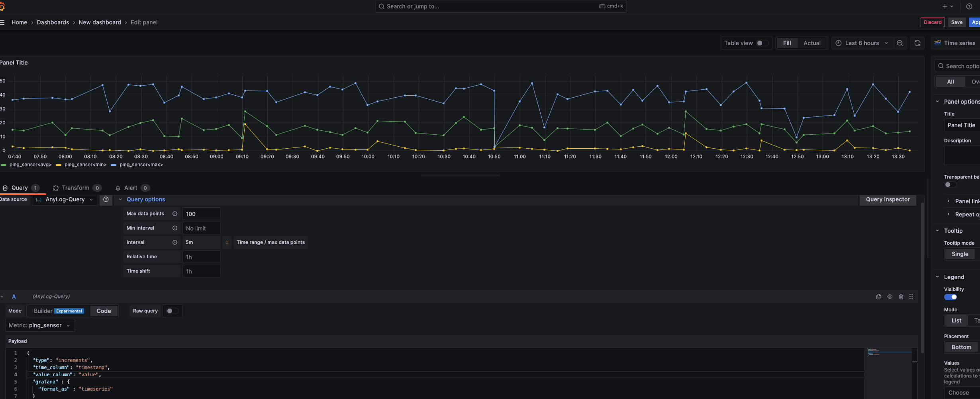The height and width of the screenshot is (399, 980).
Task: Collapse Tooltip section
Action: pyautogui.click(x=937, y=231)
